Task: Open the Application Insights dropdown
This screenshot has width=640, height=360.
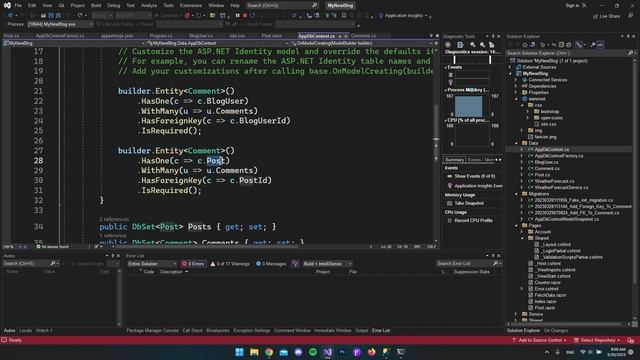Action: pyautogui.click(x=404, y=16)
